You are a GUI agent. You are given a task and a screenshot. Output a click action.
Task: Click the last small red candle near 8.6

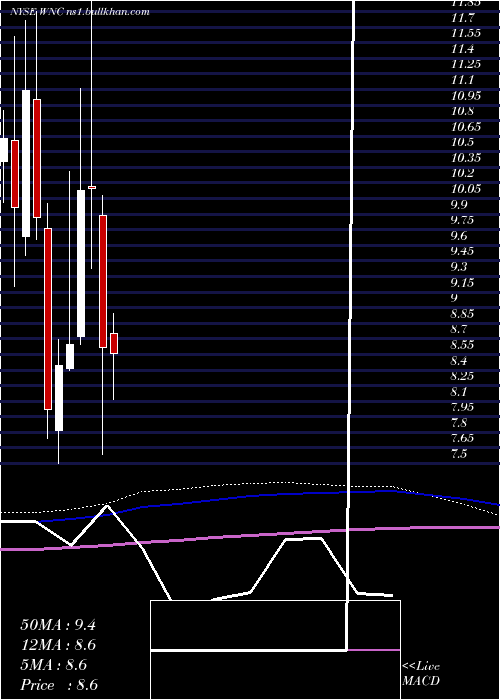pos(114,343)
